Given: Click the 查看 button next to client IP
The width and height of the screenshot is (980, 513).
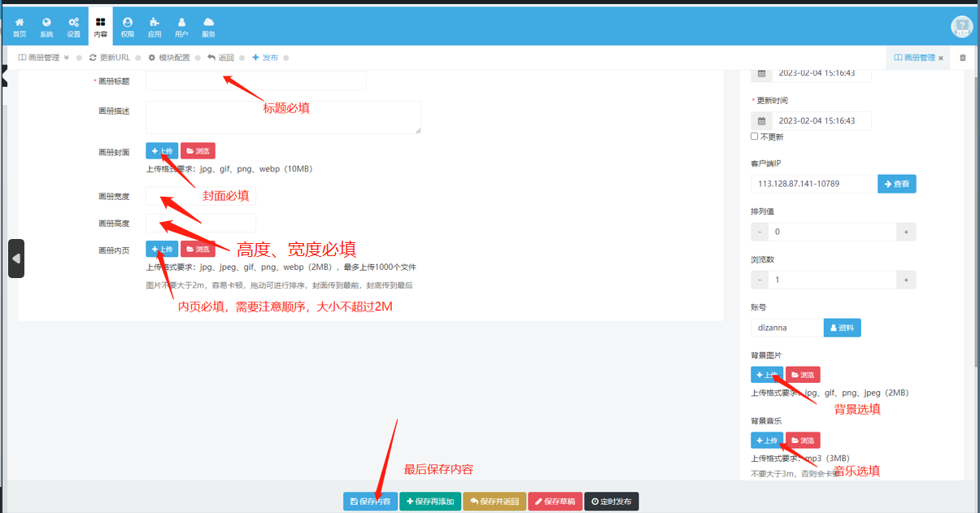Looking at the screenshot, I should point(896,184).
